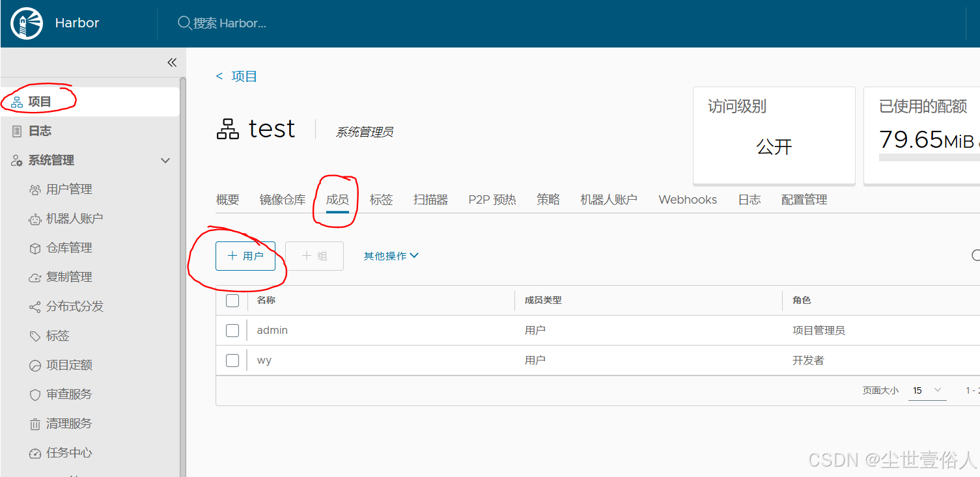Open the project 机器人账户 tab
The width and height of the screenshot is (980, 477).
(x=609, y=200)
